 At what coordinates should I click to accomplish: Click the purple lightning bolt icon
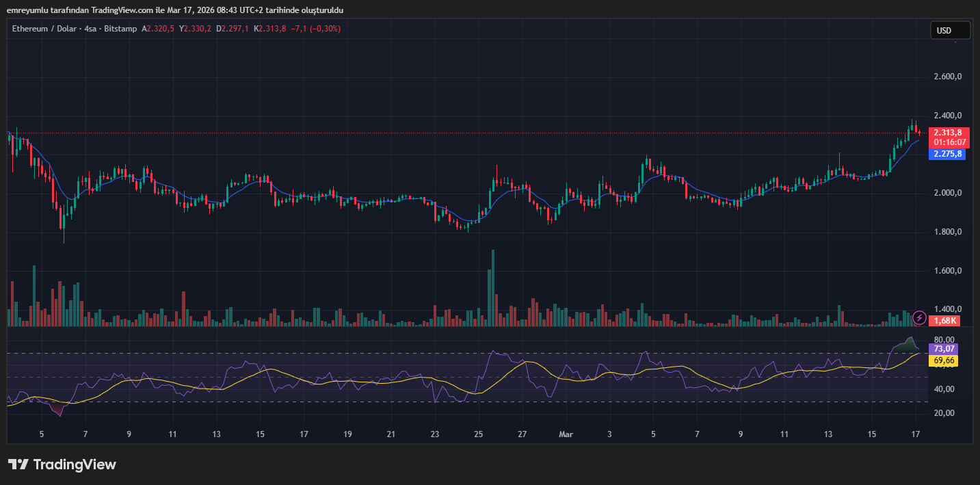pos(920,317)
